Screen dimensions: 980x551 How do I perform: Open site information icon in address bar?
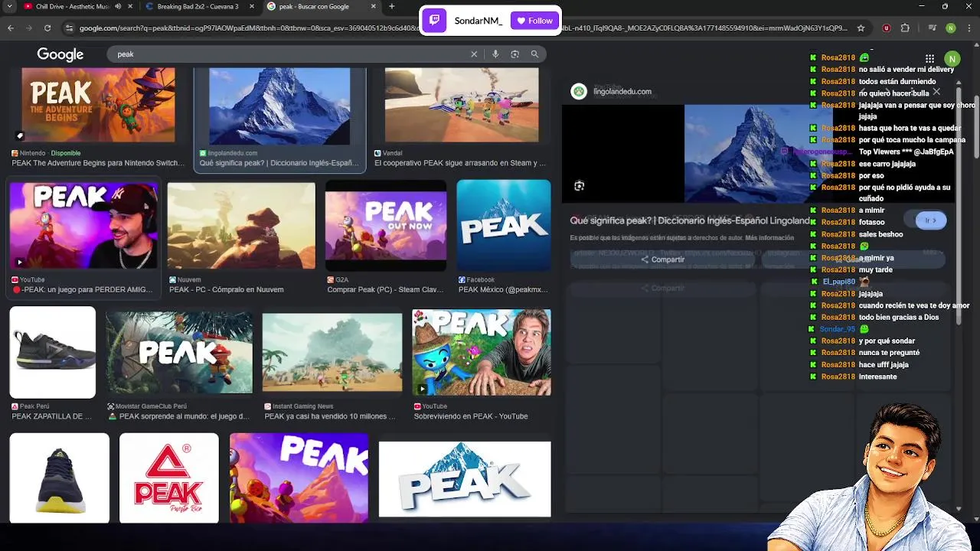click(70, 28)
